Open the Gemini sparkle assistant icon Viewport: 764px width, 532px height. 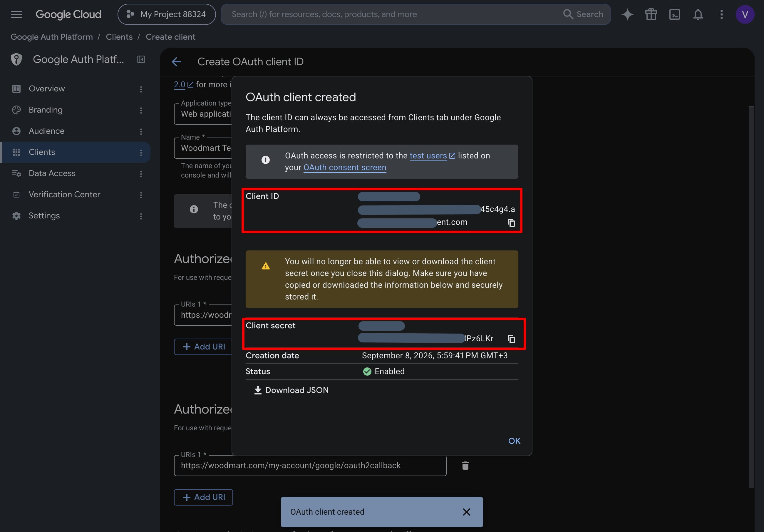pos(627,14)
